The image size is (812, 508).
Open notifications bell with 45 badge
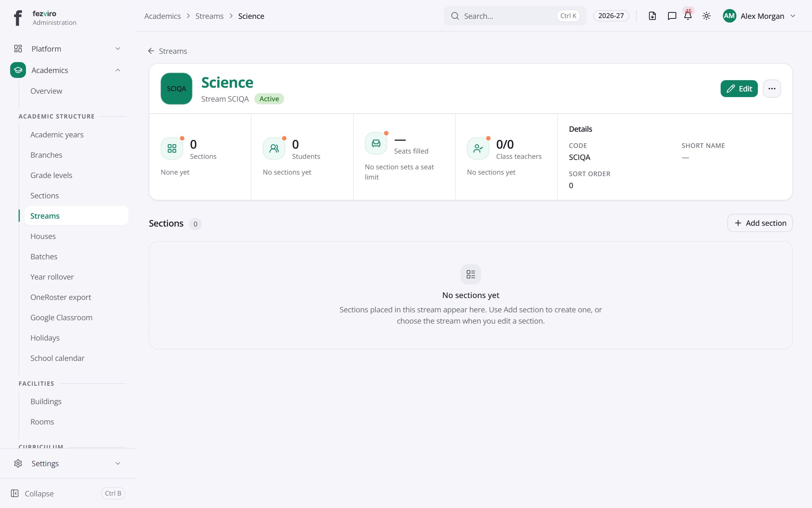point(688,16)
